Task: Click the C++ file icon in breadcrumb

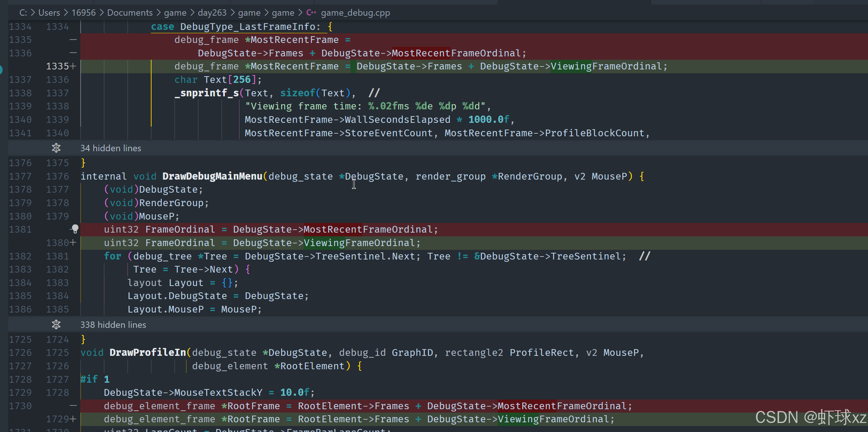Action: coord(311,13)
